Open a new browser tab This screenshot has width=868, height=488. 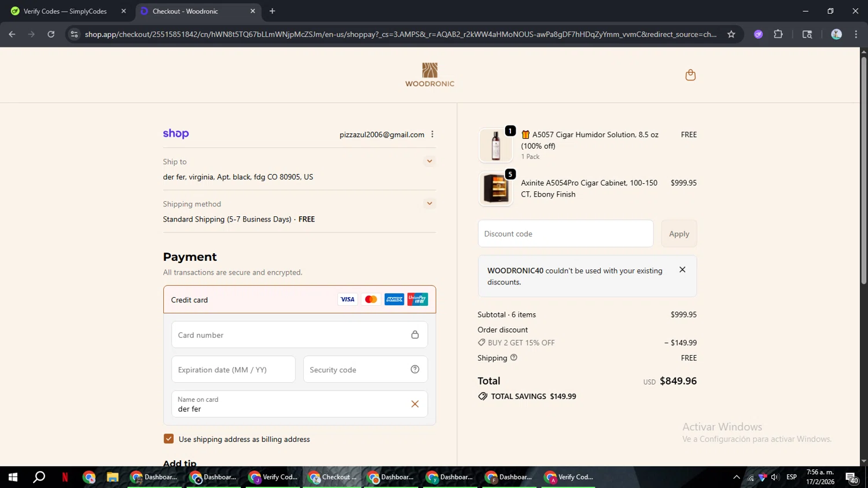[x=273, y=11]
